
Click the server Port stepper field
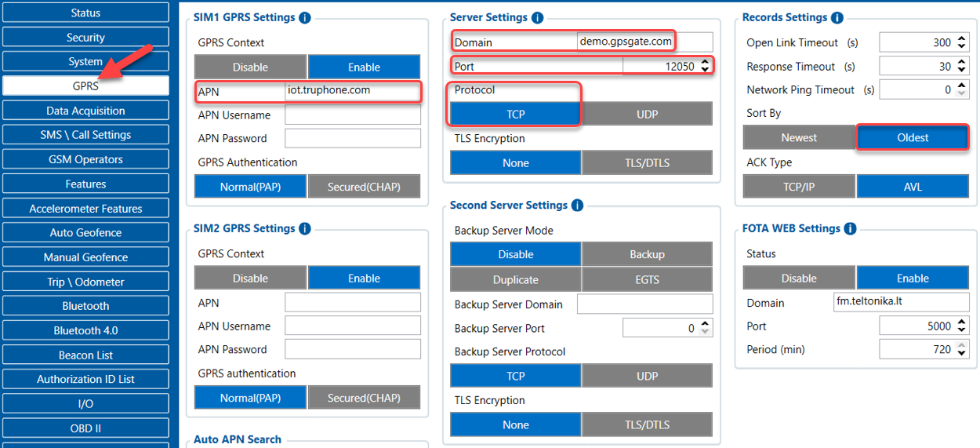[667, 66]
